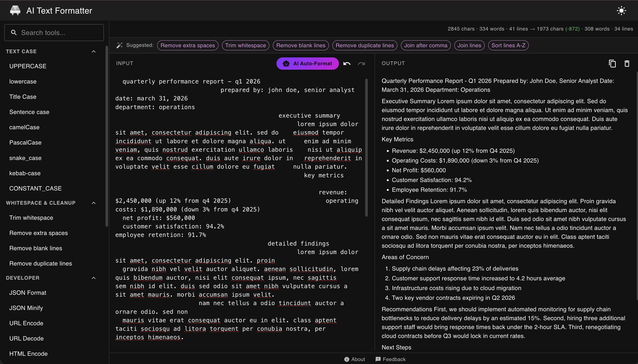Choose the kebab-case tool
638x364 pixels.
pos(25,173)
